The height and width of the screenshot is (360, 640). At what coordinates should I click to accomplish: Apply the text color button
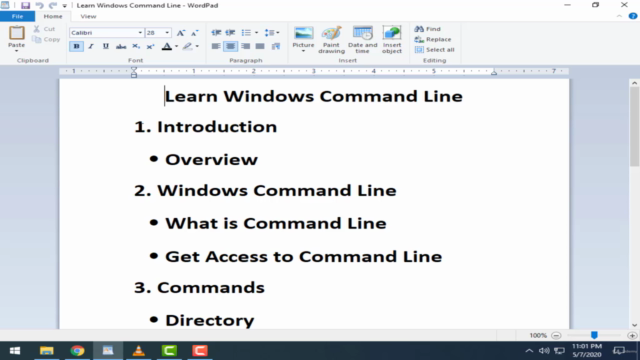[167, 46]
